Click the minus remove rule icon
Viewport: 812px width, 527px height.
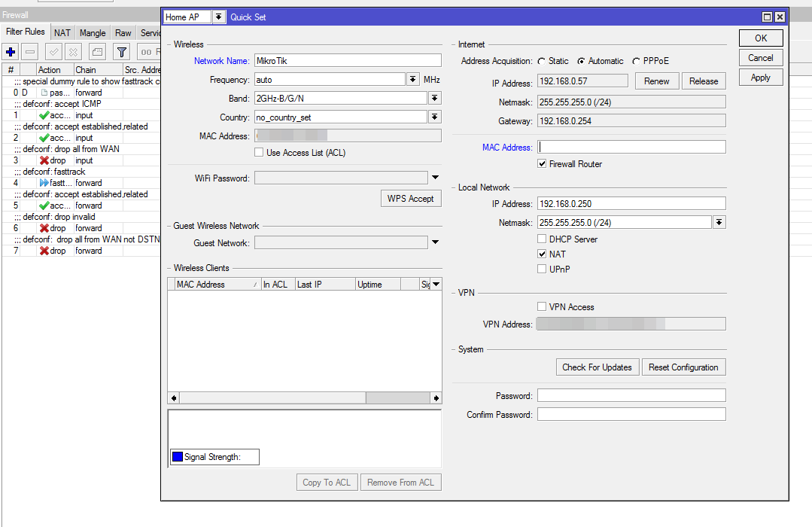click(30, 52)
